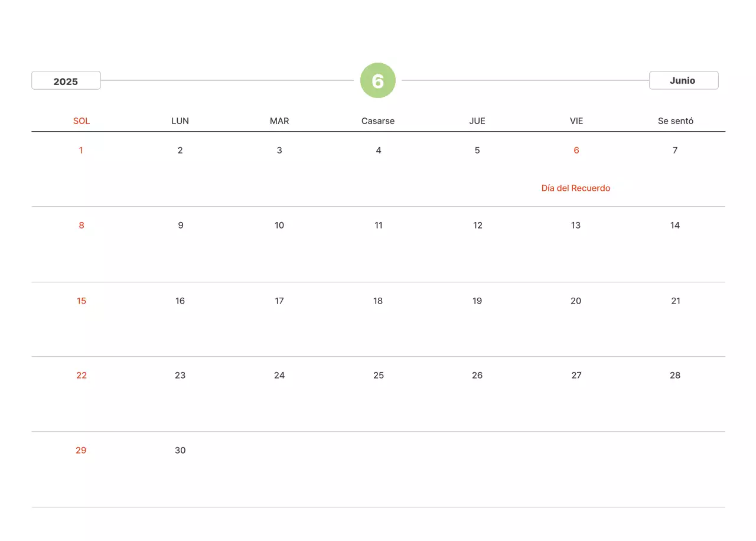Select day 30, the last date
The image size is (756, 541).
click(180, 450)
